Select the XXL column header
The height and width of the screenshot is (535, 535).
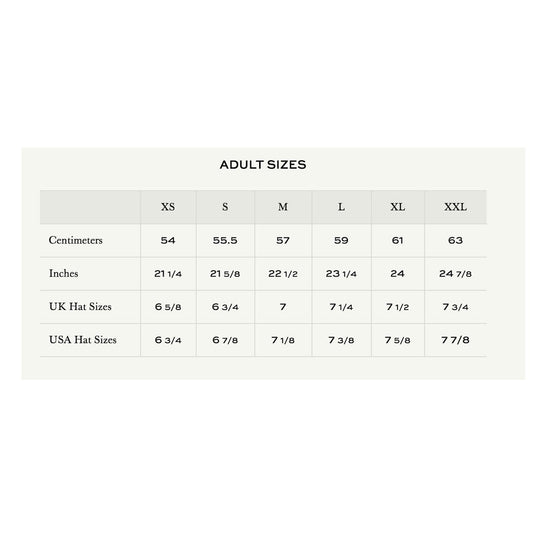(456, 207)
